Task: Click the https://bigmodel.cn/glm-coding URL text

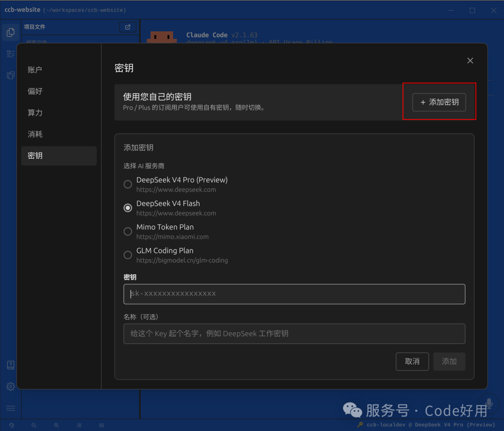Action: tap(182, 260)
